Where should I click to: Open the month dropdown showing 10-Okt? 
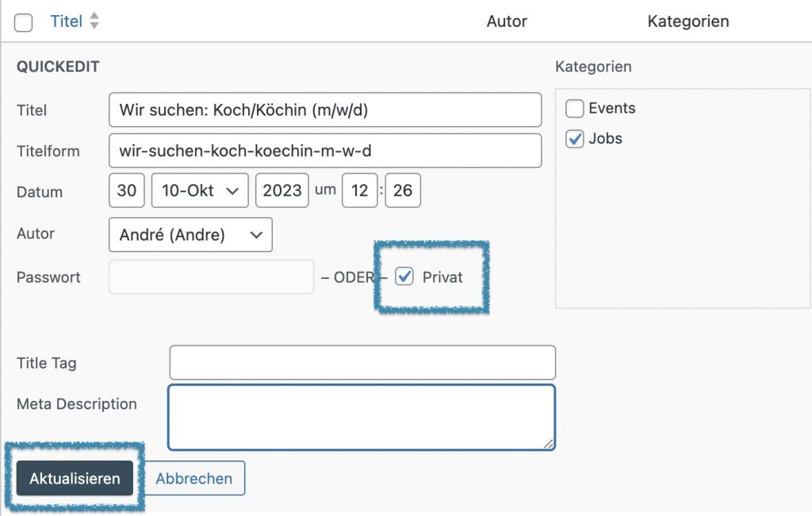click(x=200, y=191)
